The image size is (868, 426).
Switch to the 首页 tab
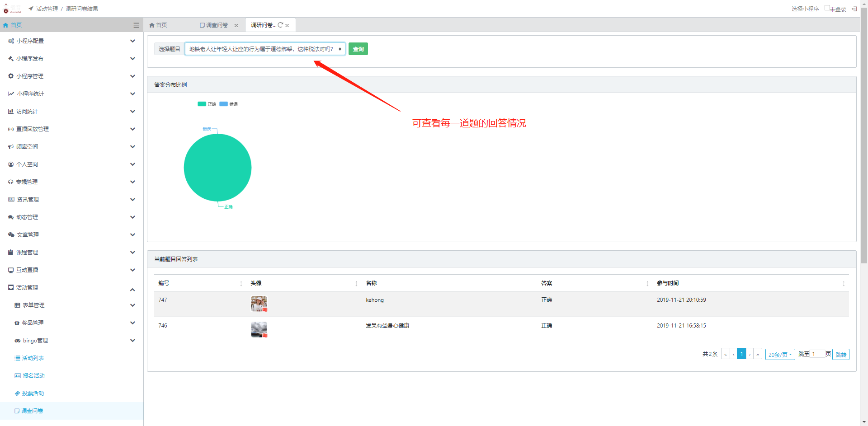click(x=158, y=25)
